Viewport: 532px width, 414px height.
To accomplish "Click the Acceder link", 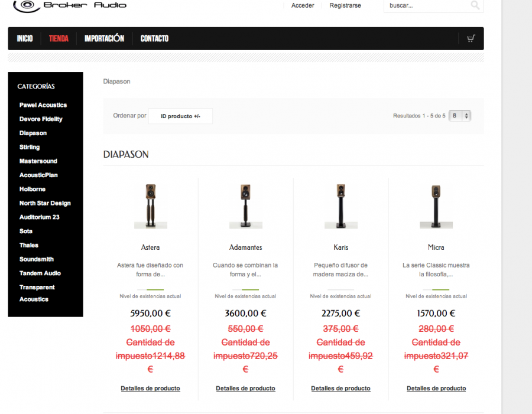I will pyautogui.click(x=303, y=5).
